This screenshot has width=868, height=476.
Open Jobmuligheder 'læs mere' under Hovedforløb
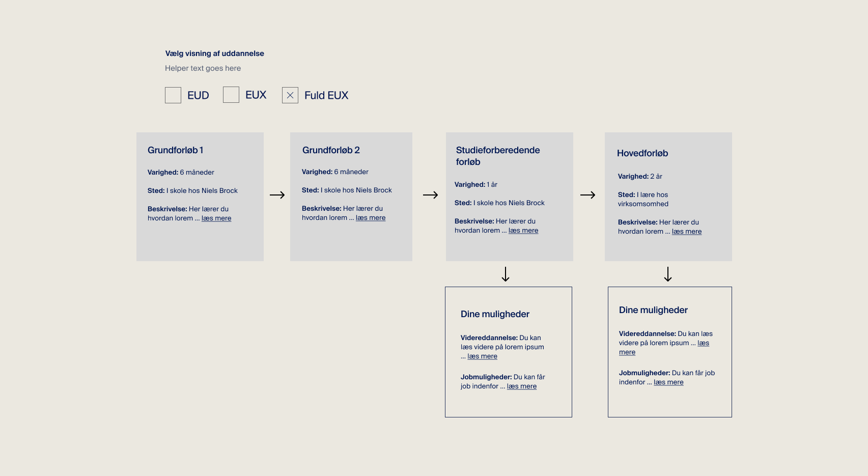[668, 382]
